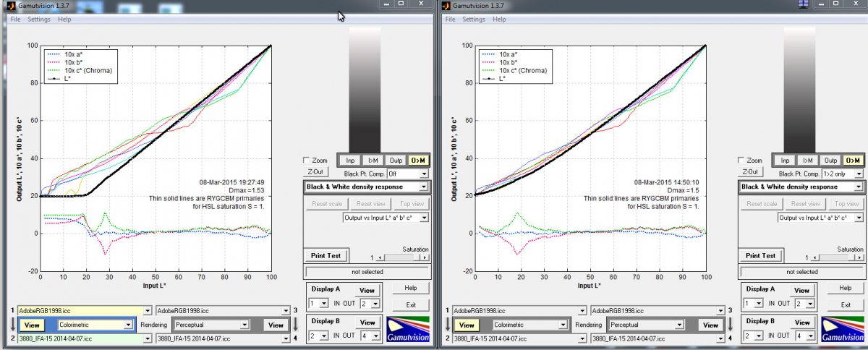Open the Settings menu in the left window

pyautogui.click(x=39, y=20)
